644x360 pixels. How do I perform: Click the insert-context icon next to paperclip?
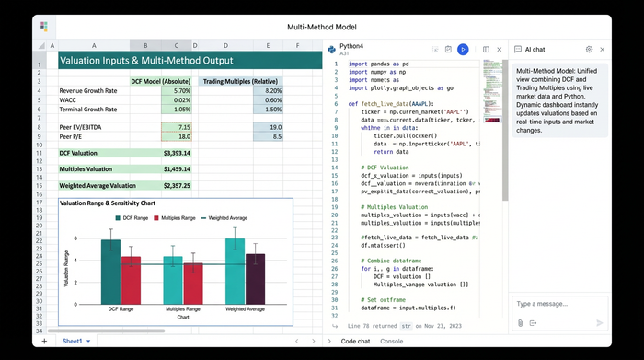(x=533, y=323)
